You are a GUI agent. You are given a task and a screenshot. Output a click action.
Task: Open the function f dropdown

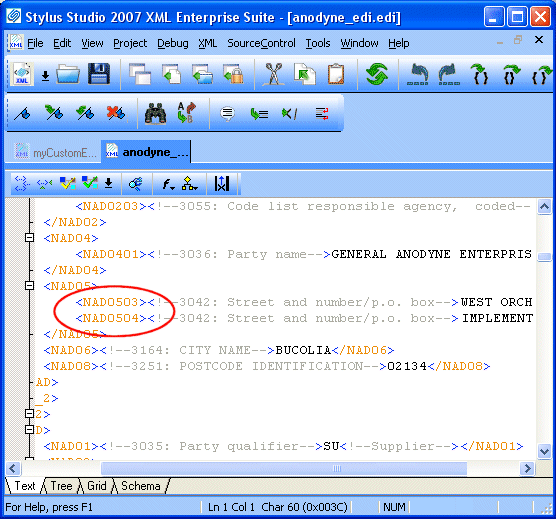(x=168, y=184)
